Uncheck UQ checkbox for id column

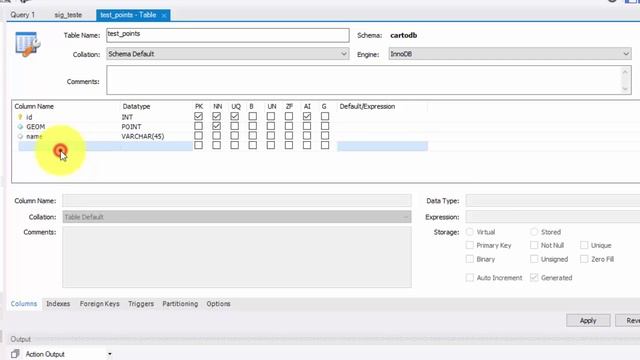(235, 116)
